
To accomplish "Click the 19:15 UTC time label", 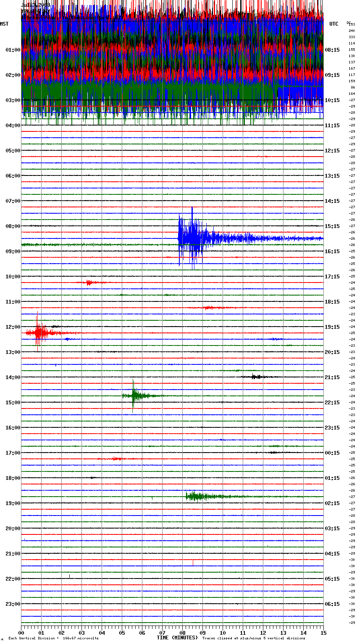I will 332,327.
